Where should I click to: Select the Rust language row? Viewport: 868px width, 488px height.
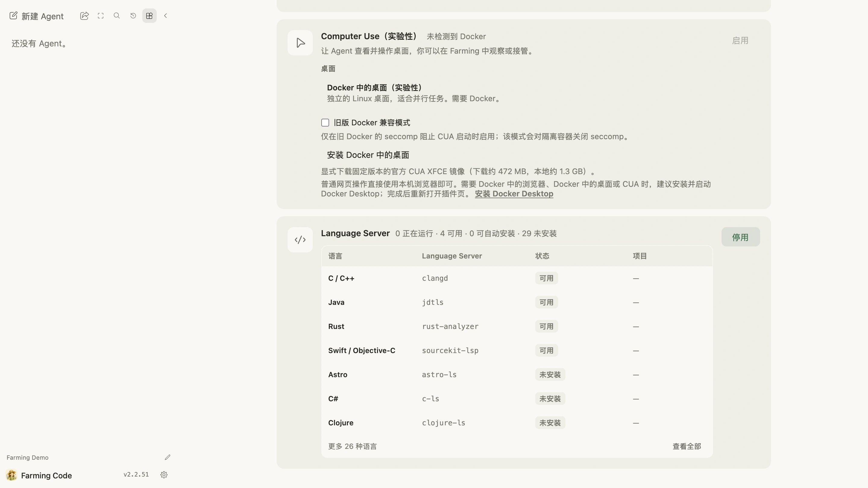click(517, 326)
